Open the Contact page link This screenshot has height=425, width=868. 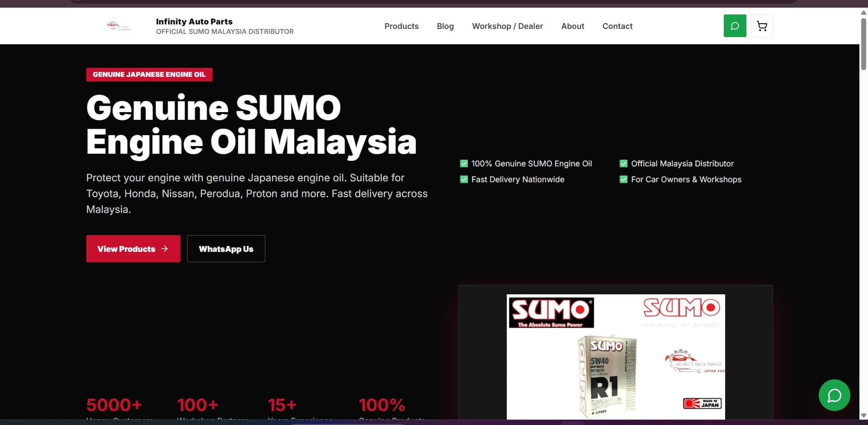(x=617, y=26)
